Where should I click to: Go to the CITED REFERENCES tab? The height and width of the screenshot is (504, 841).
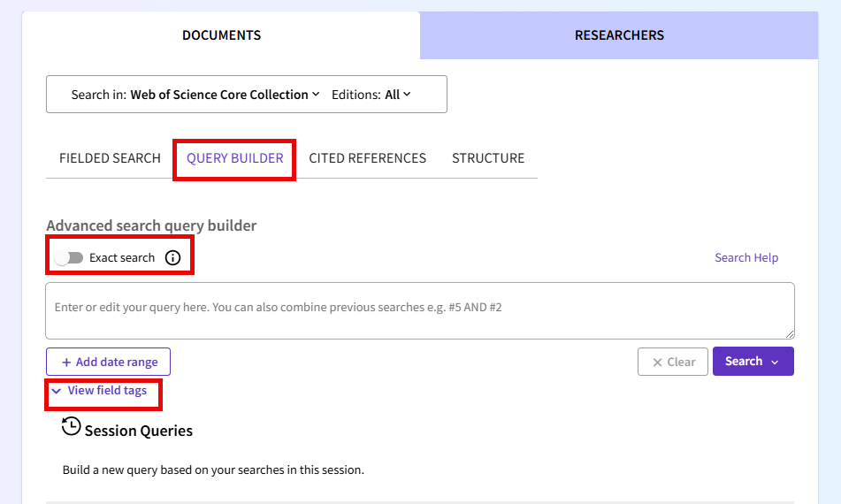click(x=367, y=158)
